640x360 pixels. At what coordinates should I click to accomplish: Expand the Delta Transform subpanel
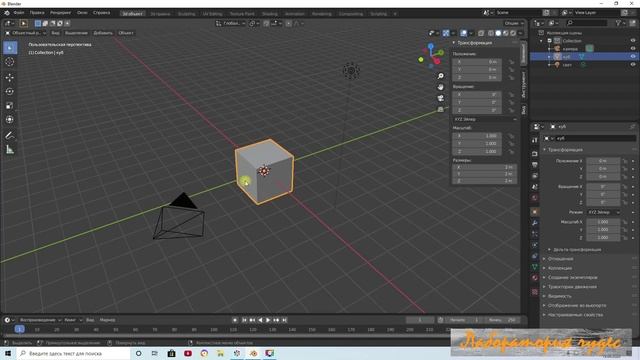click(x=576, y=249)
